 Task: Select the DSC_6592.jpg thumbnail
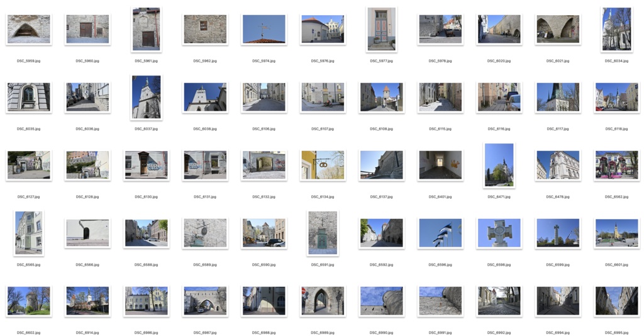382,233
